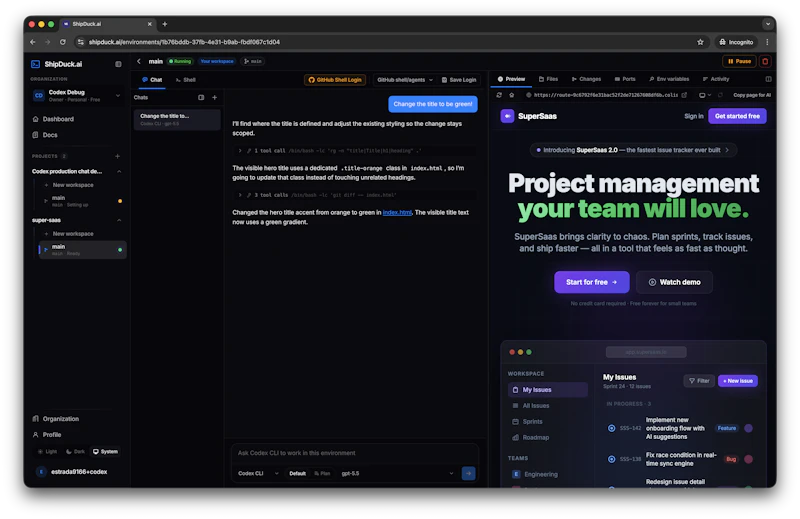Click the Watch demo button
Screen dimensions: 800x519
click(674, 282)
